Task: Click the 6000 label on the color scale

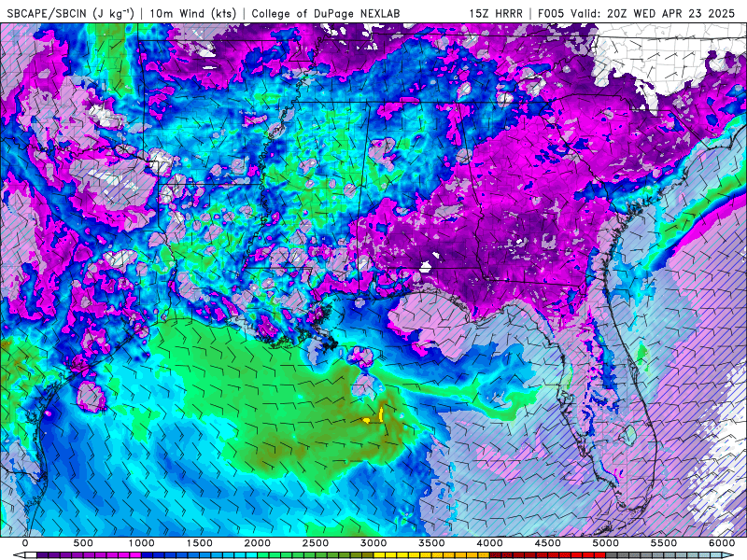Action: (x=722, y=543)
